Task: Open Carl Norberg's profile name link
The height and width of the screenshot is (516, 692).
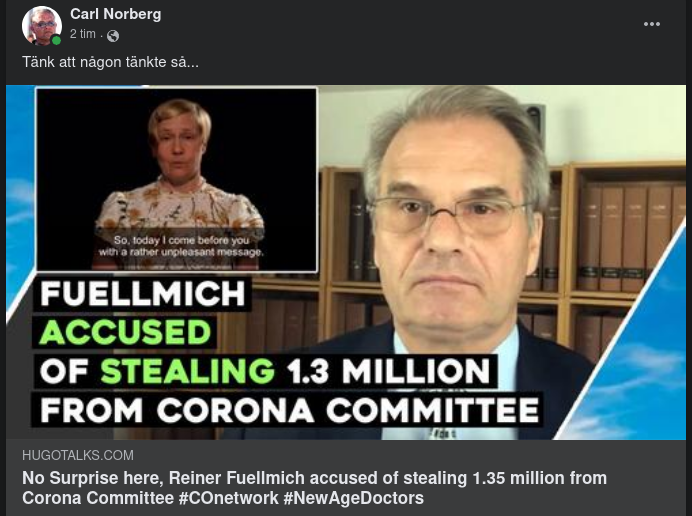Action: point(115,14)
